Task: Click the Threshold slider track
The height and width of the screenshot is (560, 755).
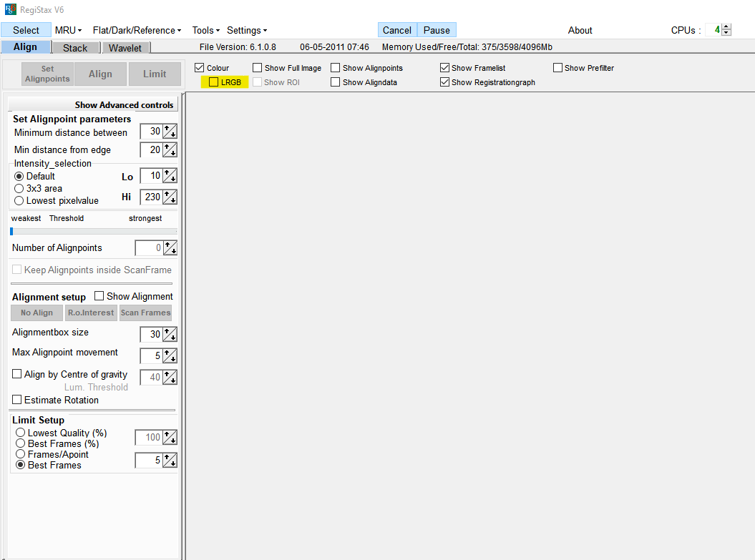Action: click(94, 232)
